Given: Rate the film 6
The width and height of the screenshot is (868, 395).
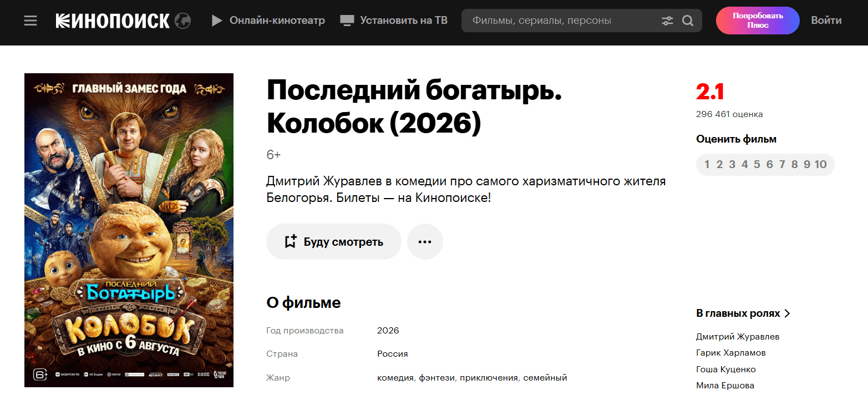Looking at the screenshot, I should 769,164.
